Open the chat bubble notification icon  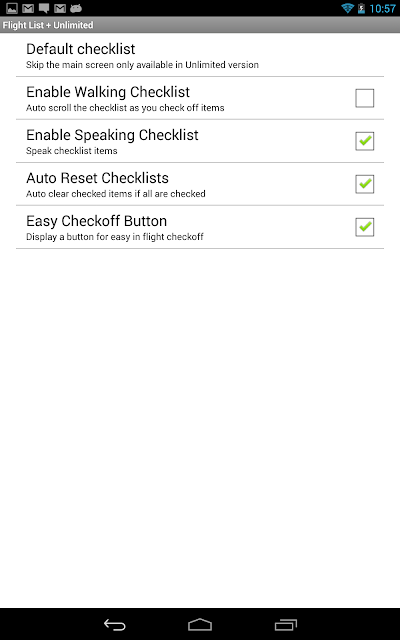[44, 8]
